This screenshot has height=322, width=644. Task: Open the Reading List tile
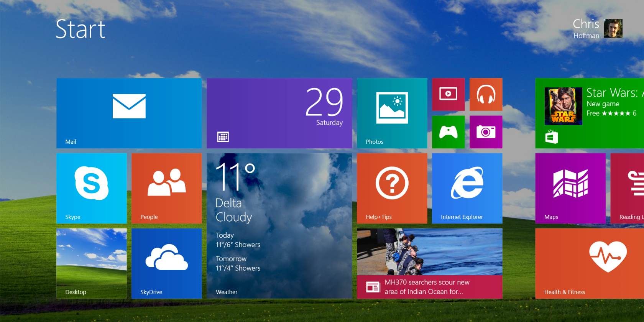[x=627, y=188]
